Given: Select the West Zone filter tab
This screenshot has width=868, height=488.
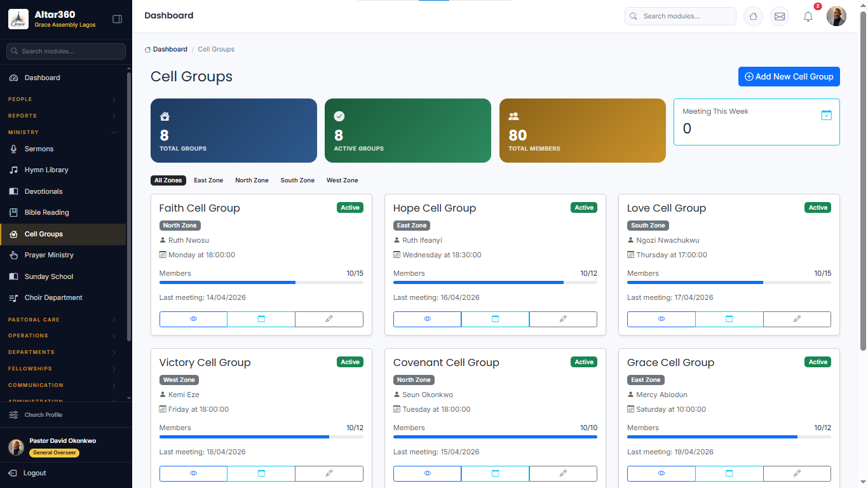Looking at the screenshot, I should point(342,180).
